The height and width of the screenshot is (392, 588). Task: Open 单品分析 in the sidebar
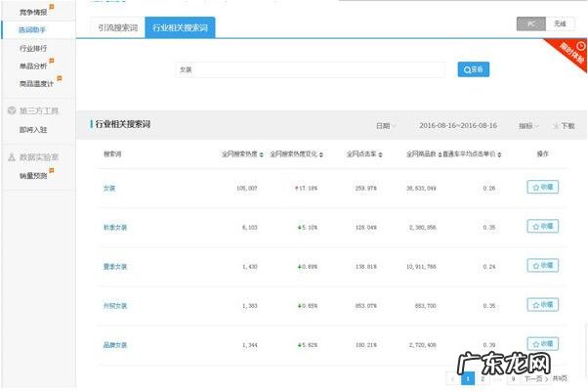(33, 66)
